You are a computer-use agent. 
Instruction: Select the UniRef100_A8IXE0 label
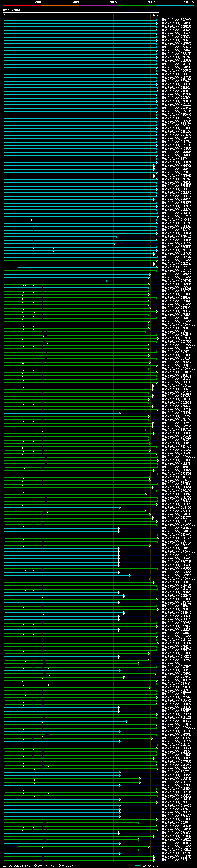(176, 216)
